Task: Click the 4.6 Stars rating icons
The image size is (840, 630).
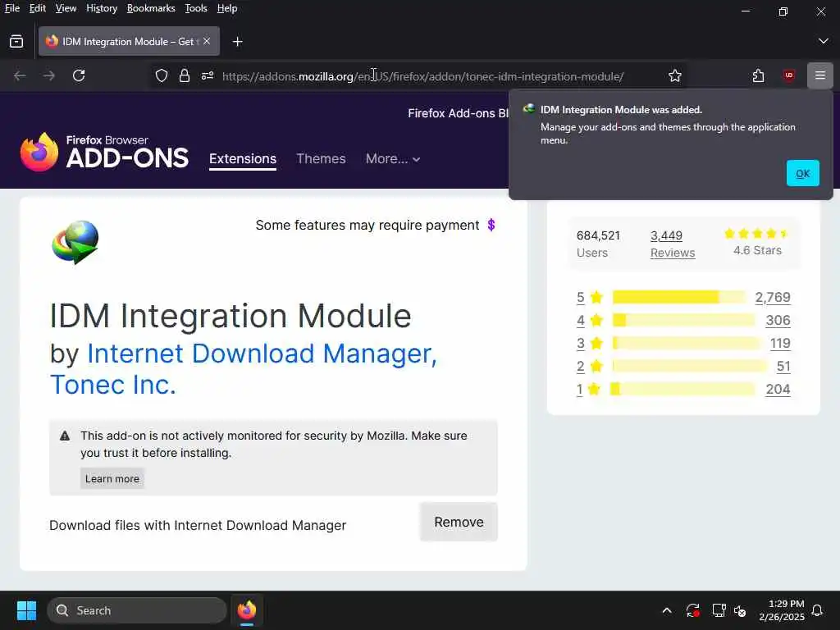Action: tap(756, 234)
